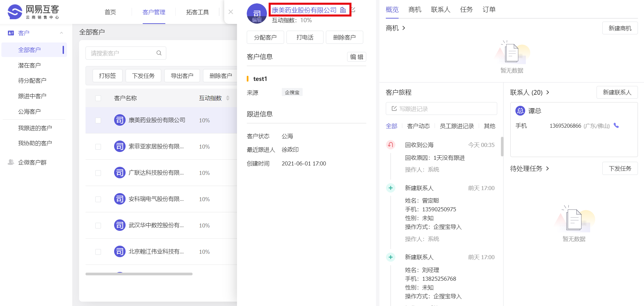
Task: Click the 回收到公海 timeline icon
Action: (391, 145)
